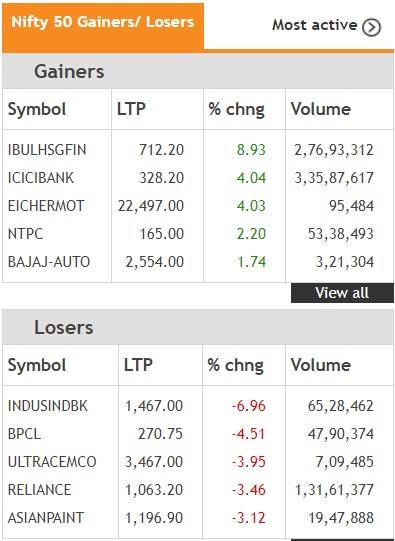Open INDUSINDBK in the losers list
Screen dimensions: 395x541
[48, 406]
